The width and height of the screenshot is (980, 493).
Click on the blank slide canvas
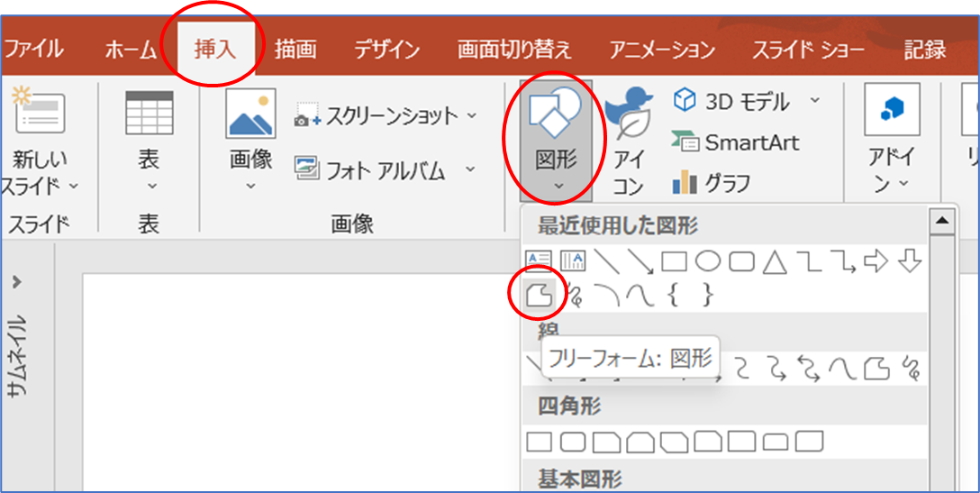[300, 381]
